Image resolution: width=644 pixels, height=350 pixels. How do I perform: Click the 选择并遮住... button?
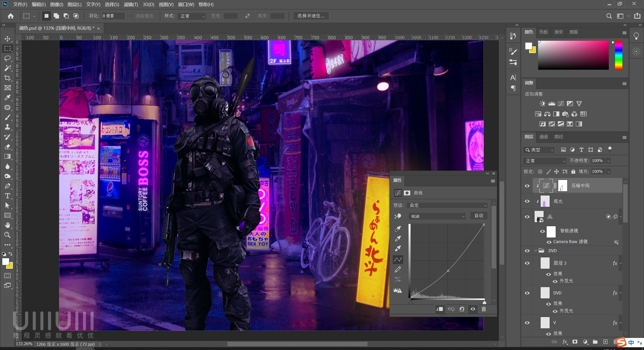click(x=311, y=16)
